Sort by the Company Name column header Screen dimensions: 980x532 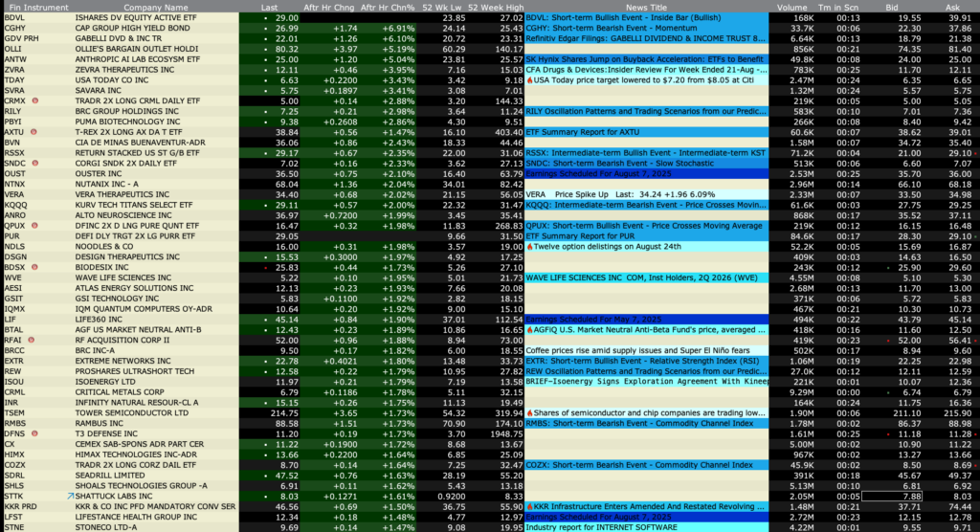(156, 8)
